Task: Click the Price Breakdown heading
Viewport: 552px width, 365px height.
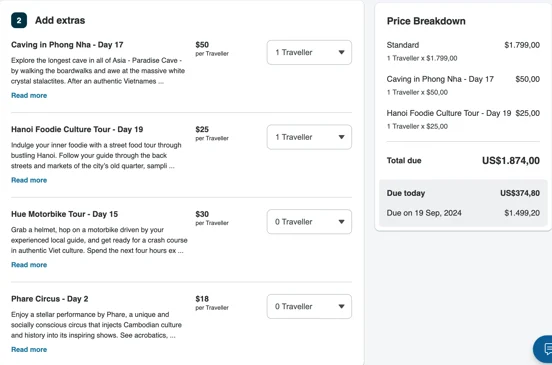Action: (426, 21)
